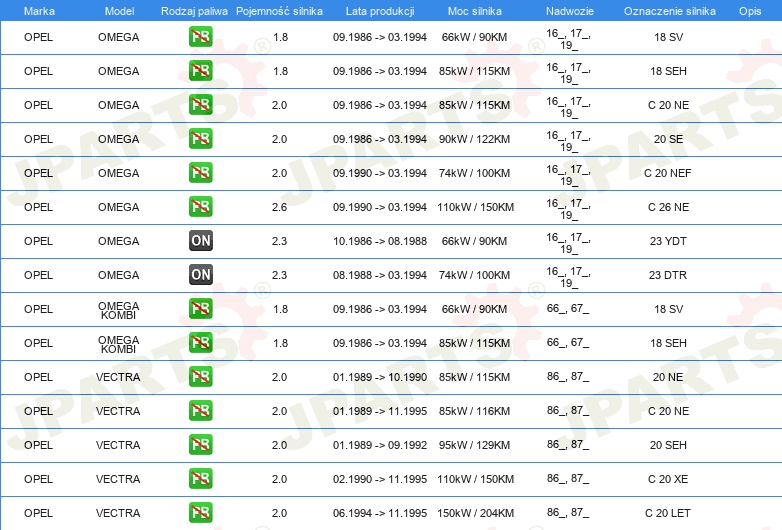Viewport: 782px width, 530px height.
Task: Click the ON diesel icon for 23 DTR
Action: [x=200, y=274]
